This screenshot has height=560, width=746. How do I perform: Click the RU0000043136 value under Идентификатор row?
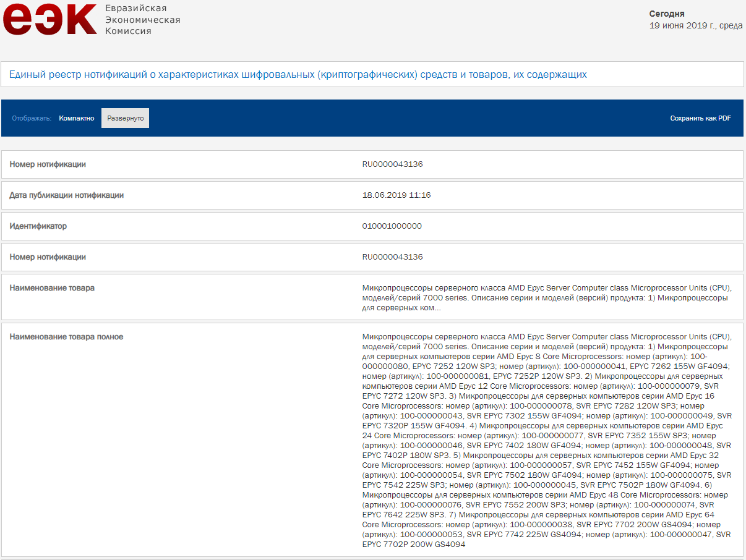point(392,257)
